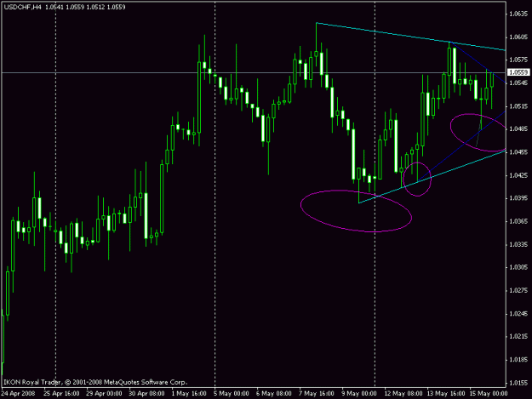Click the 29 Apr 00:00 time label
Viewport: 532px width, 399px height.
(x=104, y=394)
